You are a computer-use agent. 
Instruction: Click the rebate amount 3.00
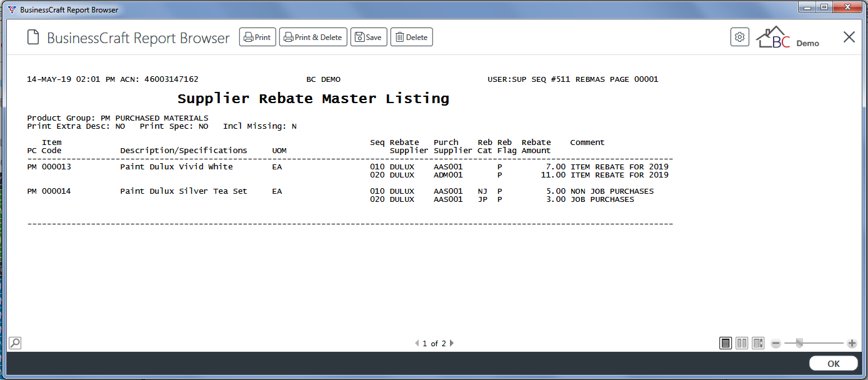coord(556,199)
